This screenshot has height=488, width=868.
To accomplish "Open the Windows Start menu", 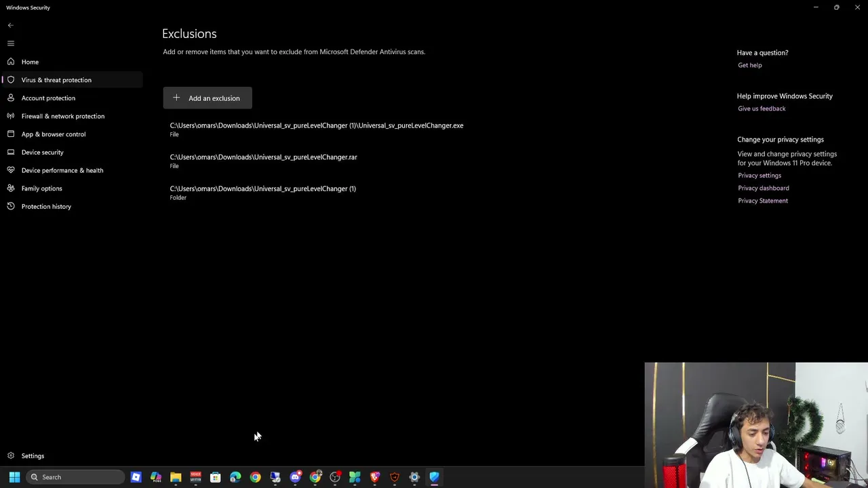I will [14, 477].
